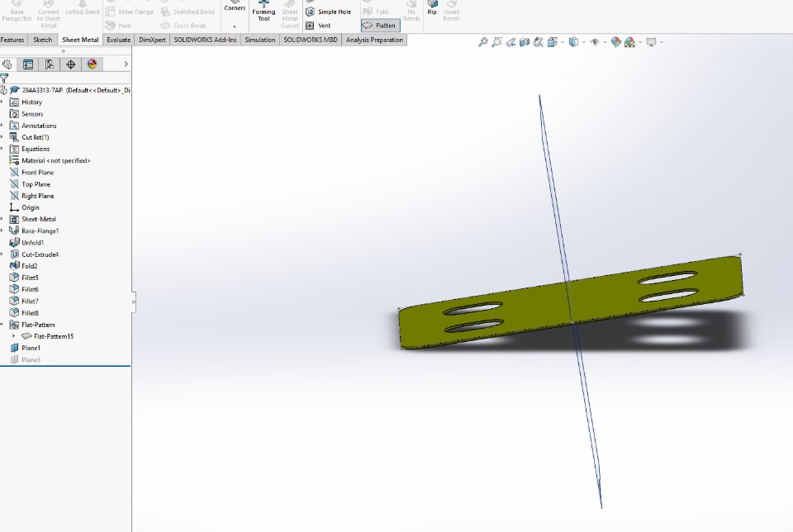Screen dimensions: 793x532
Task: Click the Rip tool
Action: (x=432, y=8)
